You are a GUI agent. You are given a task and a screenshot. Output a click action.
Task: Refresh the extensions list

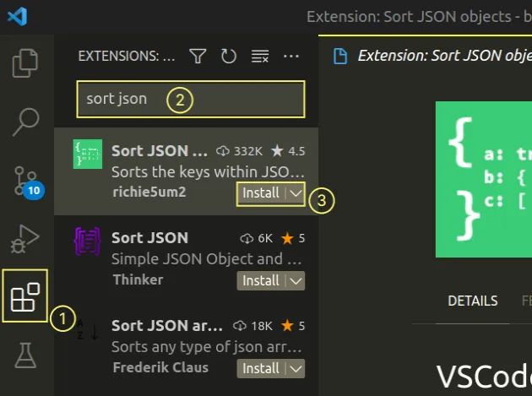tap(229, 56)
